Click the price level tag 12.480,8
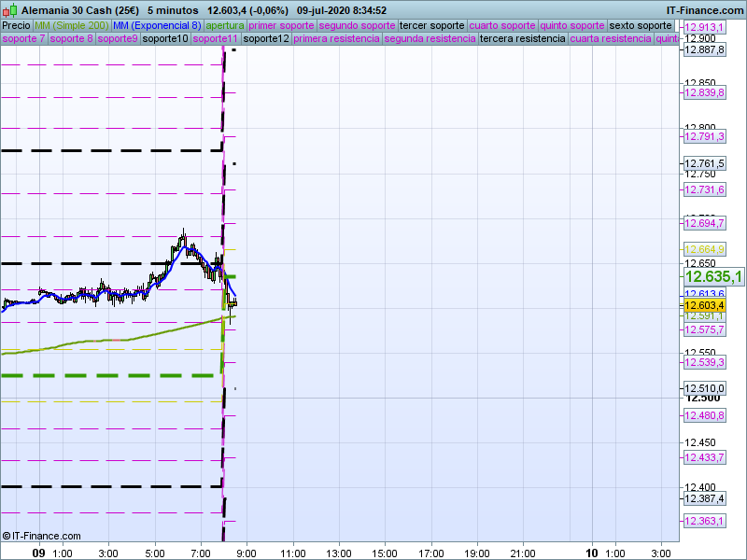The height and width of the screenshot is (560, 747). [x=705, y=415]
